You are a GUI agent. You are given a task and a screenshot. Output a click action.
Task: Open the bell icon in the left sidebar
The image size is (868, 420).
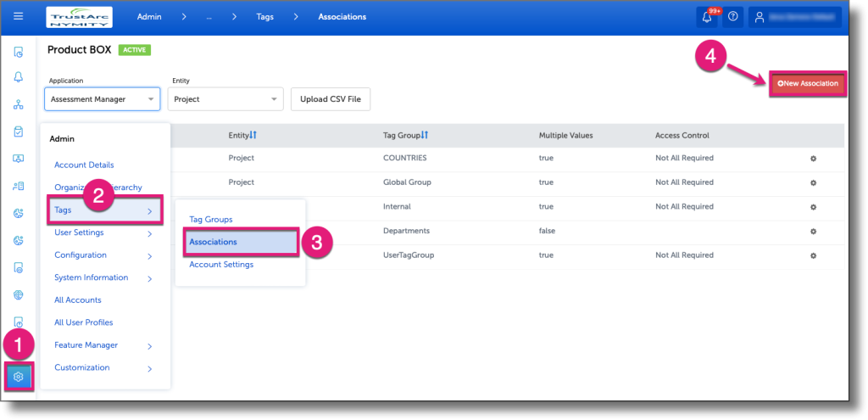click(x=19, y=76)
